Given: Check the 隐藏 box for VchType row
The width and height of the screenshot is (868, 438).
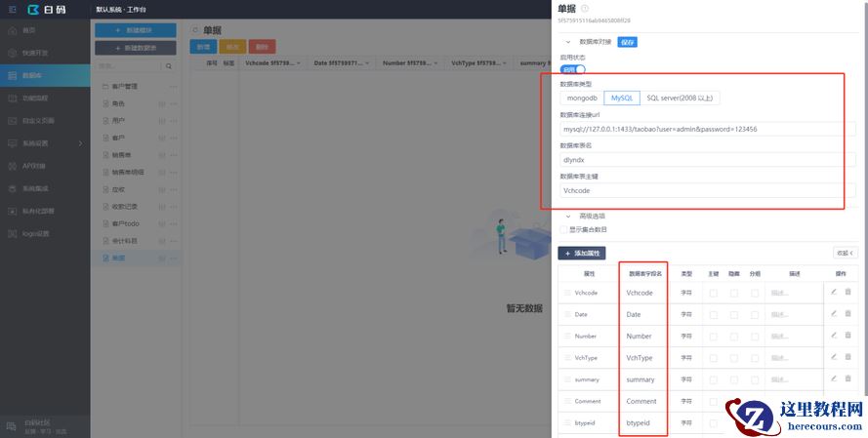Looking at the screenshot, I should [734, 358].
